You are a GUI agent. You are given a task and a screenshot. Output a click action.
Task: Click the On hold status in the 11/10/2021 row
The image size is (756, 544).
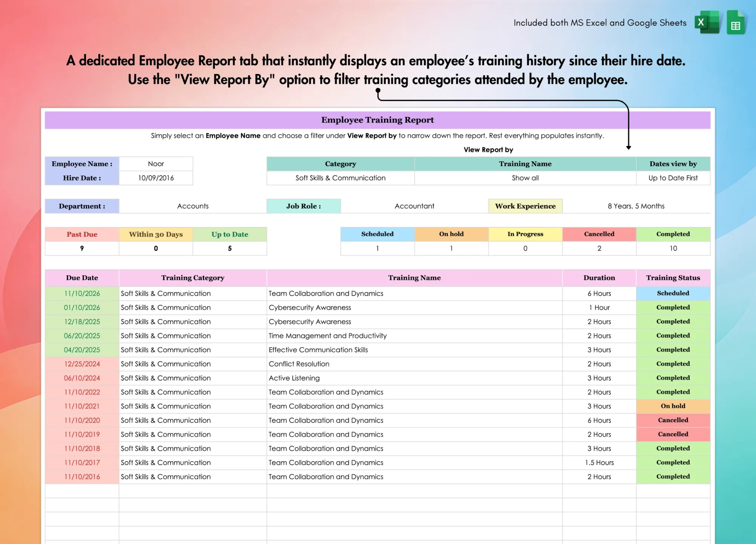point(673,406)
